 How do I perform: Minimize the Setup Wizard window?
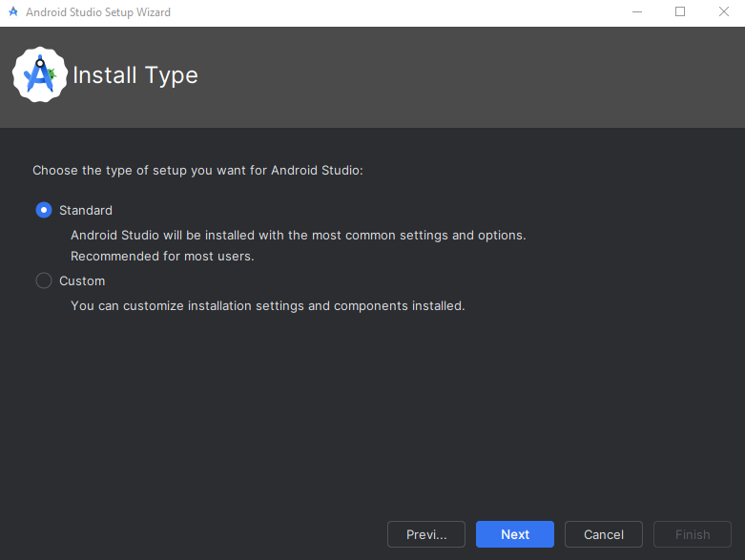click(x=637, y=11)
